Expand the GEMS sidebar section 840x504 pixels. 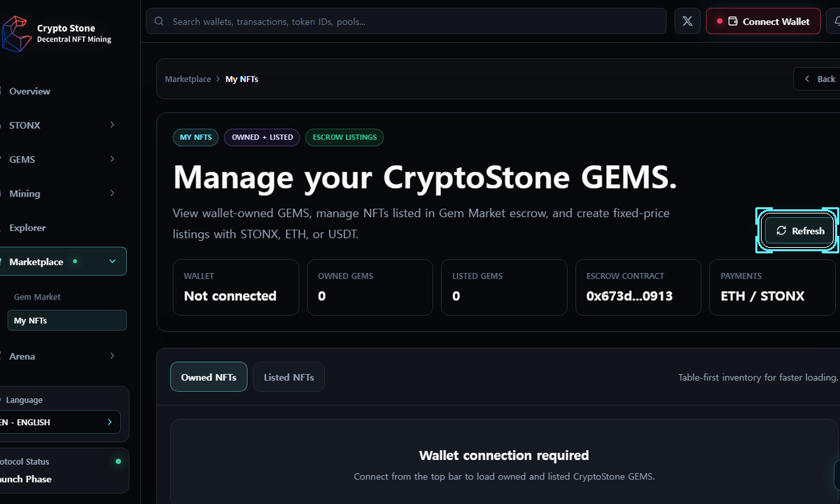click(63, 160)
